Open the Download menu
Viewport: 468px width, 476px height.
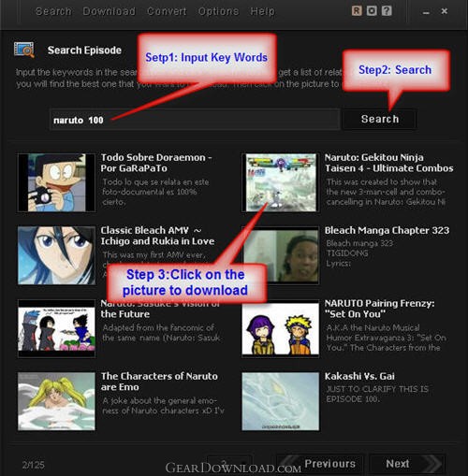pos(109,11)
